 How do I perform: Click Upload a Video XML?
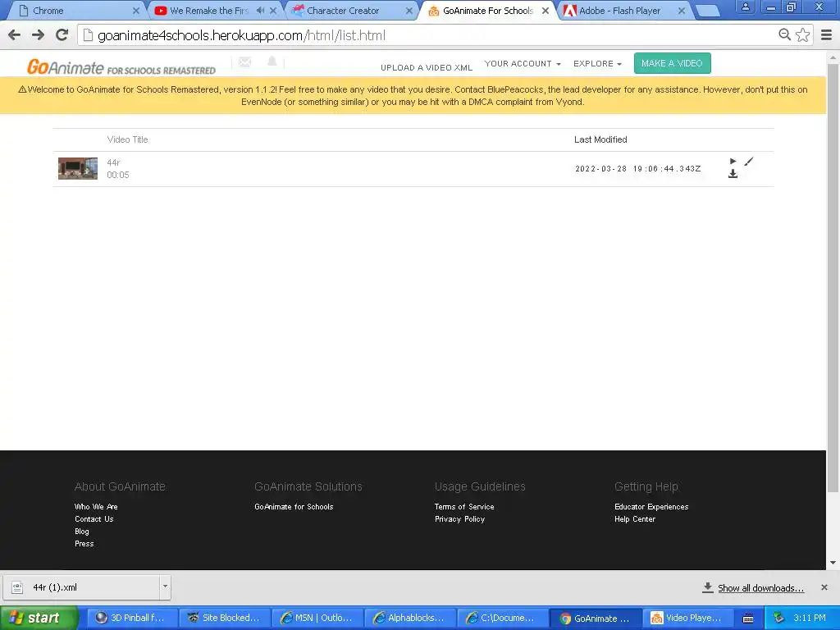pyautogui.click(x=427, y=67)
